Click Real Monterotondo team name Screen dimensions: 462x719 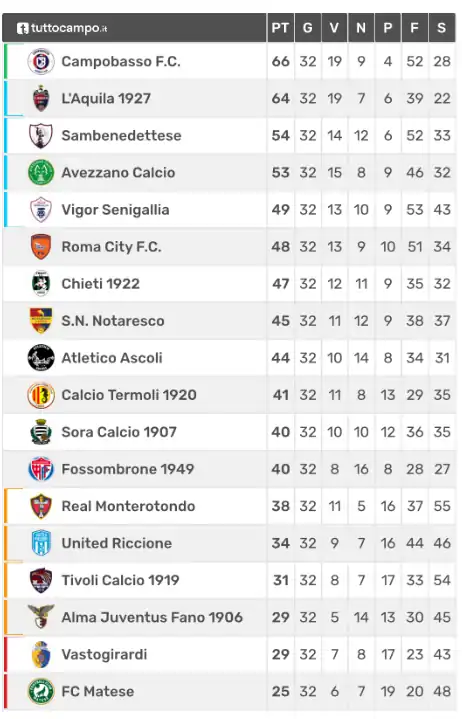[128, 506]
